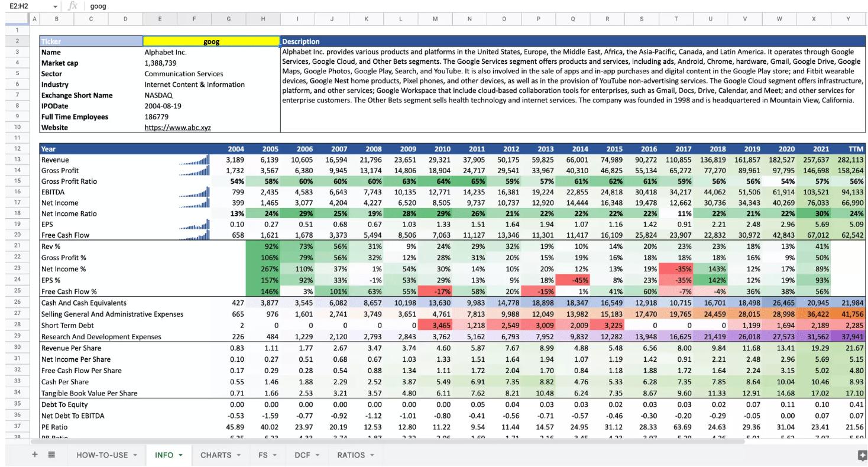This screenshot has height=467, width=868.
Task: Select column header A
Action: coord(35,19)
